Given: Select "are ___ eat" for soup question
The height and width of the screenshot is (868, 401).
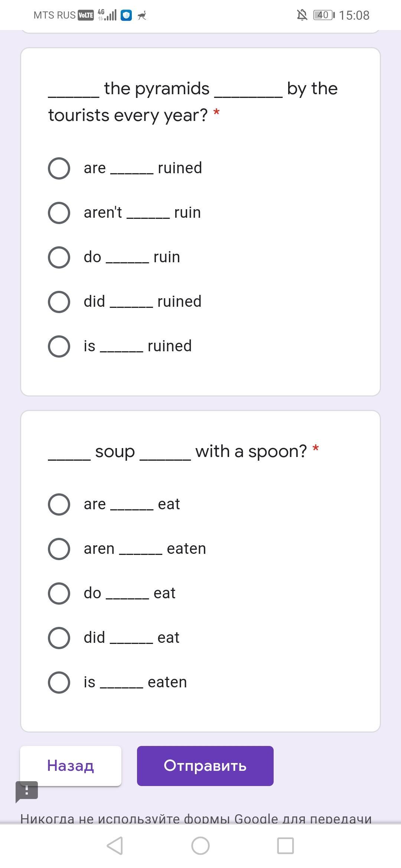Looking at the screenshot, I should pyautogui.click(x=59, y=504).
